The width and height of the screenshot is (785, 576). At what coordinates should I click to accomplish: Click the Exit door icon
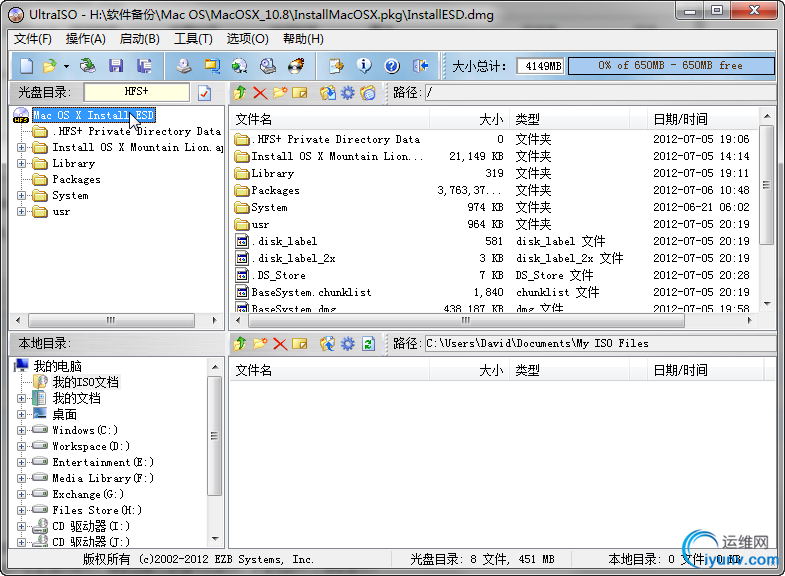(x=420, y=66)
